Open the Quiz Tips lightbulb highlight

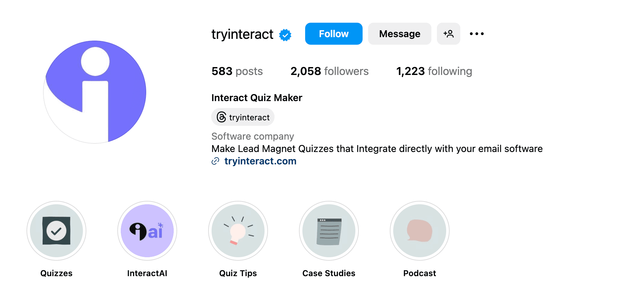pos(238,230)
